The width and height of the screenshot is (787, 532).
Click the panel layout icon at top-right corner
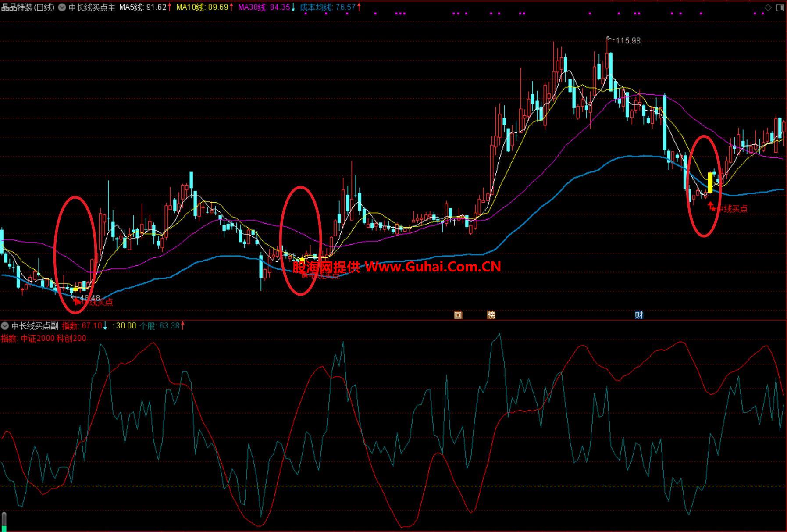coord(780,7)
